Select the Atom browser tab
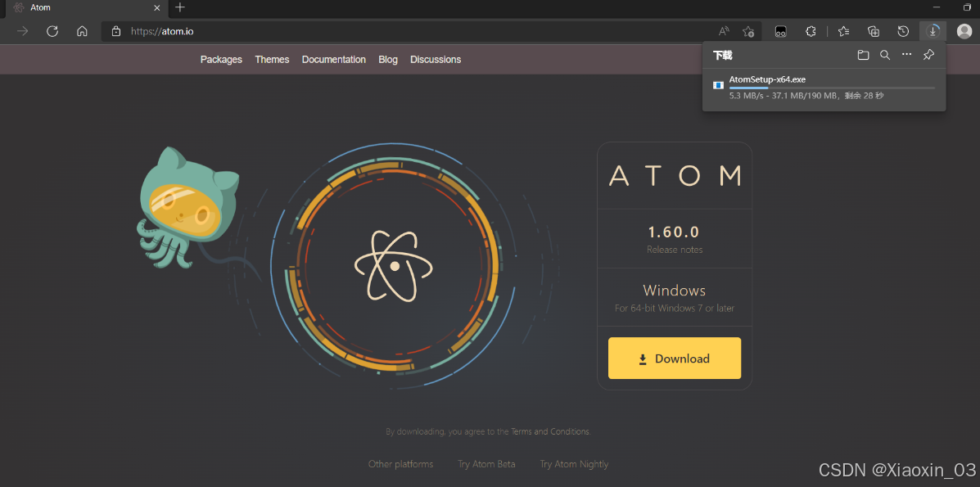980x487 pixels. click(x=86, y=8)
